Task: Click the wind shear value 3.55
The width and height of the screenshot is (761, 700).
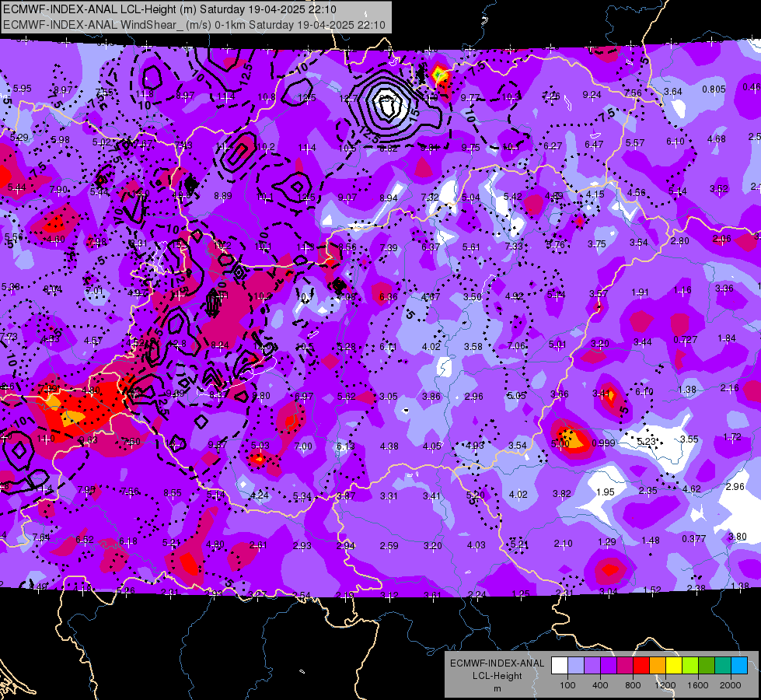Action: coord(689,439)
